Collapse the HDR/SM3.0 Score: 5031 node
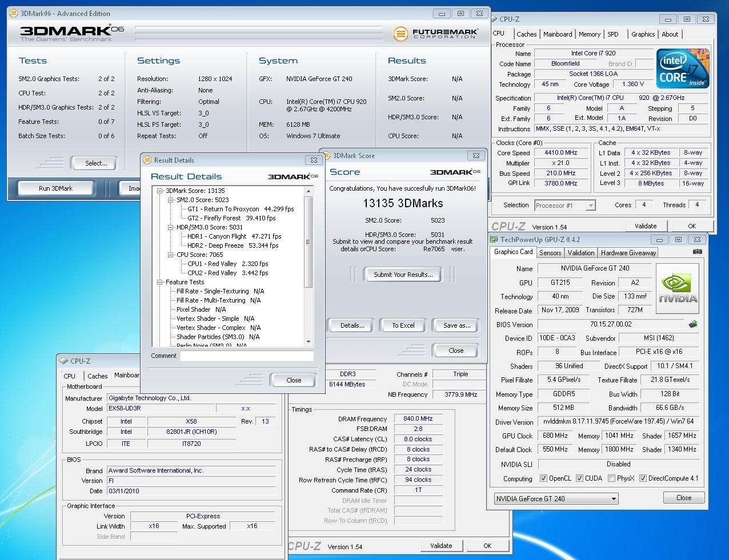Image resolution: width=729 pixels, height=560 pixels. pos(171,227)
